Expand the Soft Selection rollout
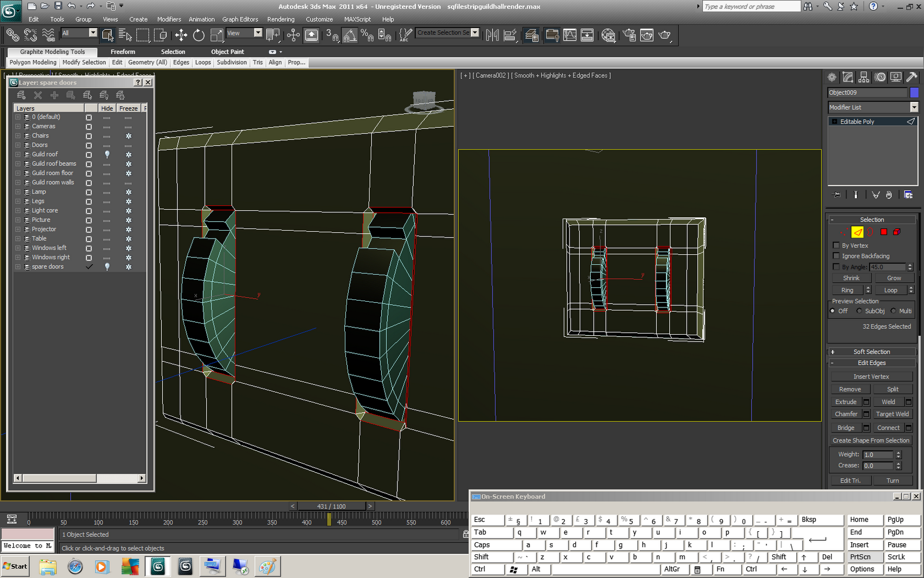Screen dimensions: 924x578 tap(871, 351)
